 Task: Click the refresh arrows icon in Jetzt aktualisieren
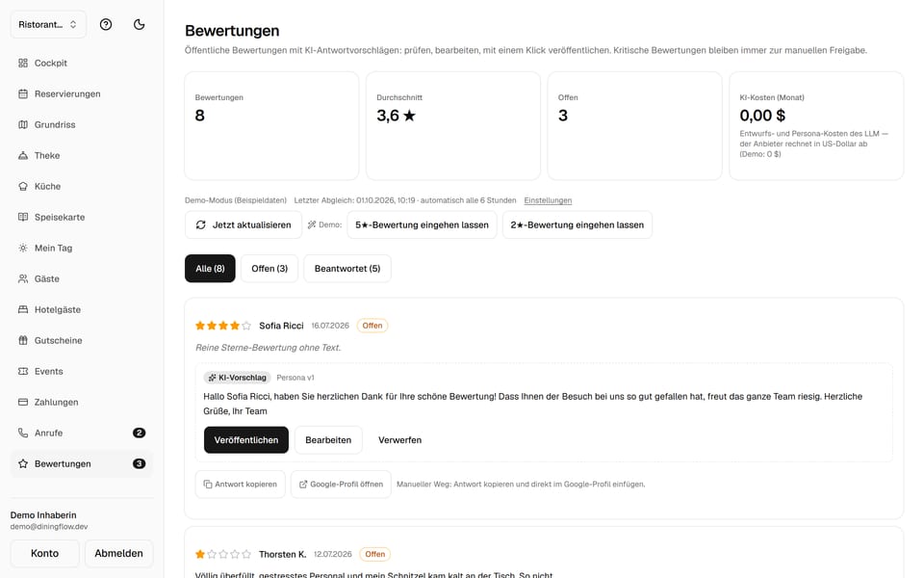[x=201, y=224]
